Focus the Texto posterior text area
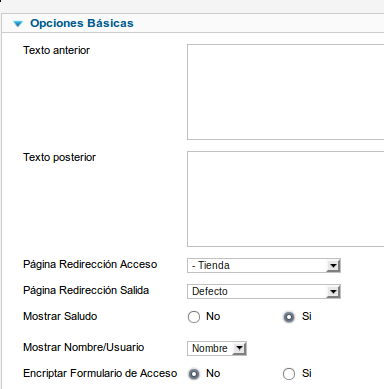Screen dimensions: 384x389 tap(286, 199)
